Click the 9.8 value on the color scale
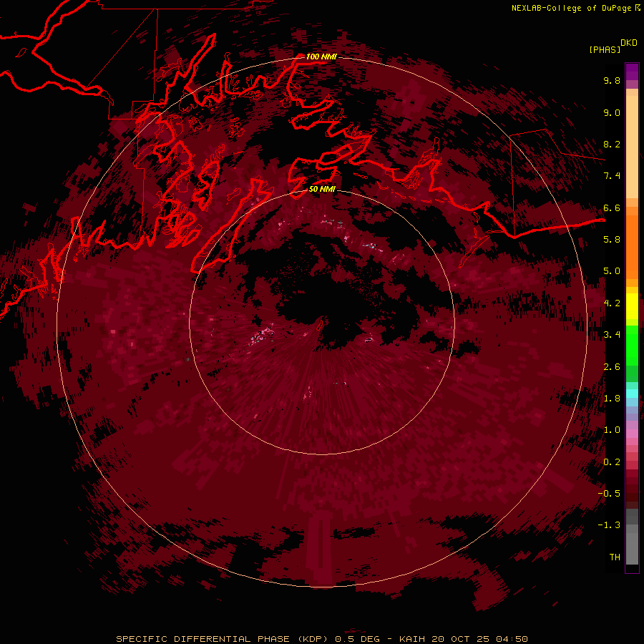 pos(612,80)
